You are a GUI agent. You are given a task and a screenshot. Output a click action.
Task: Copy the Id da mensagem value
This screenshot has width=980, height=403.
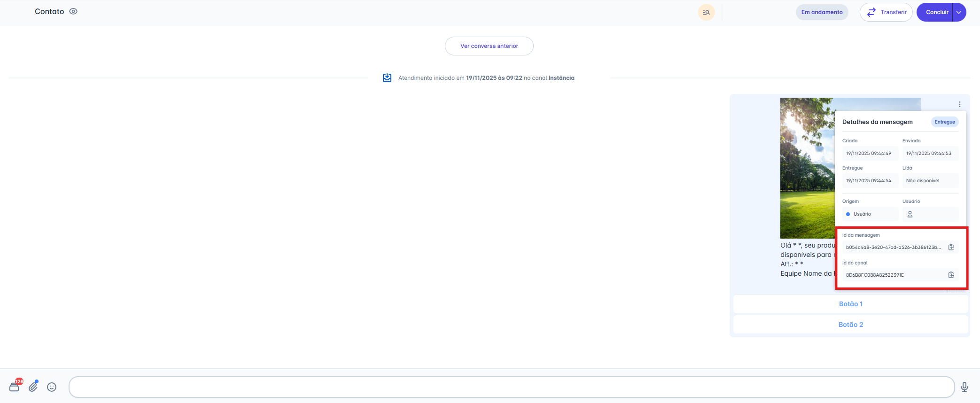pos(951,247)
